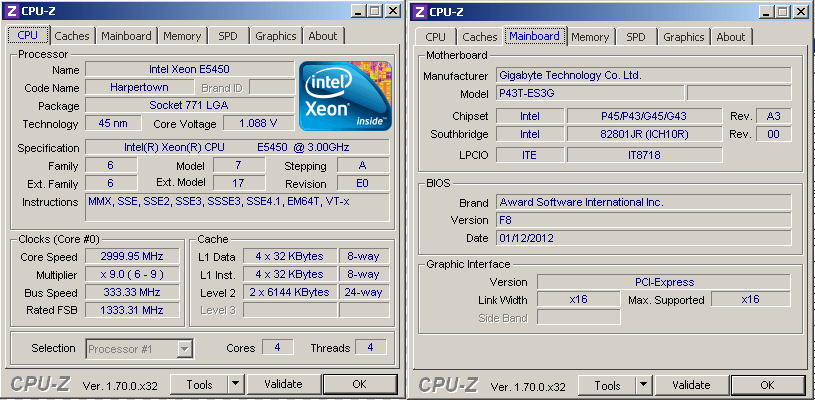Click Award Software International Inc. BIOS brand

643,202
